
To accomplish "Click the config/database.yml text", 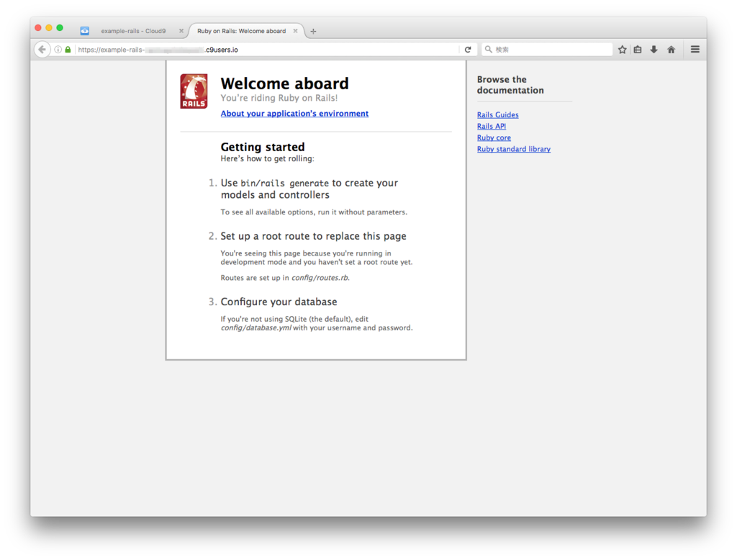I will 256,328.
